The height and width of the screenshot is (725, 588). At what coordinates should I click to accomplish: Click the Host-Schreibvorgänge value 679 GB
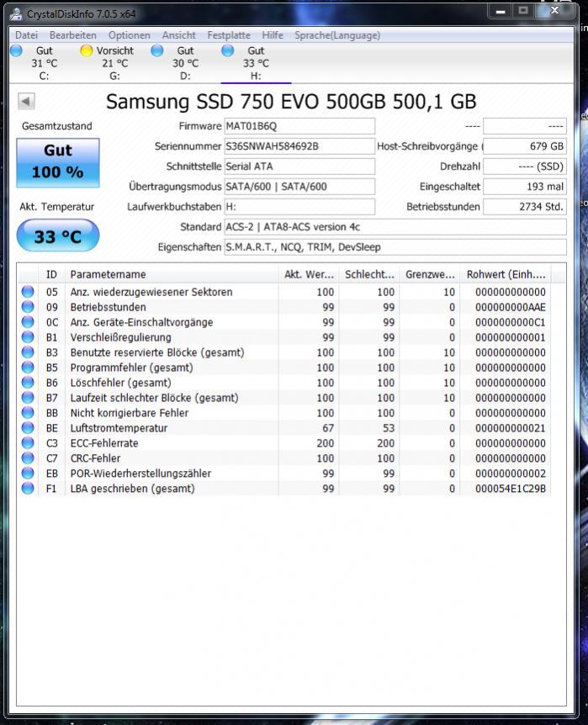click(525, 146)
